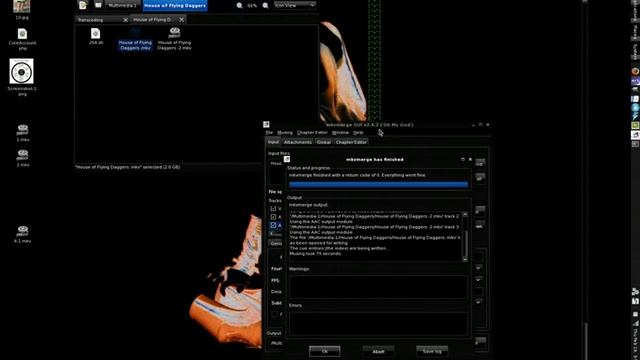Select House of Flying Daggers-2.mkv file
The image size is (640, 360).
pos(174,39)
